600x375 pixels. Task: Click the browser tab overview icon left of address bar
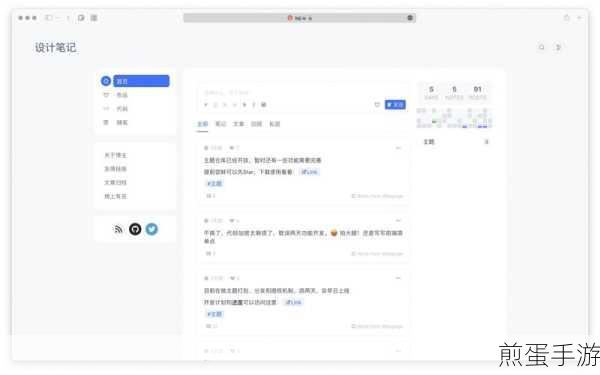pyautogui.click(x=94, y=18)
